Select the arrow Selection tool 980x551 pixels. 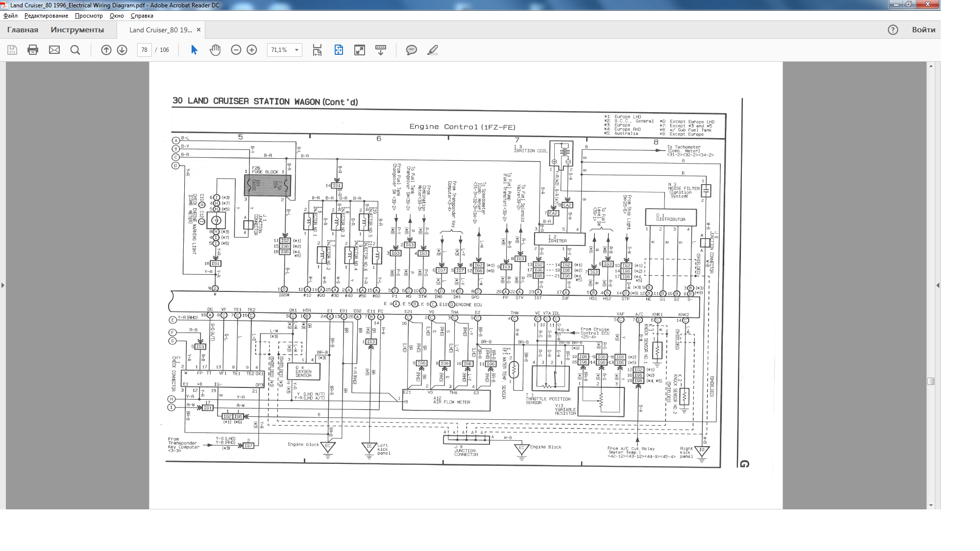click(194, 50)
